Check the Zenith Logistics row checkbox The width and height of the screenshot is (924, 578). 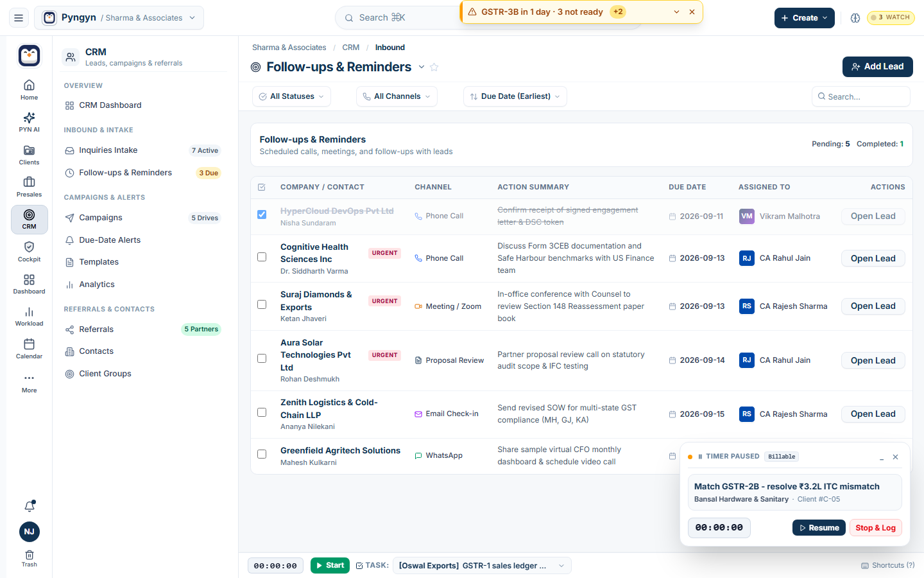262,412
